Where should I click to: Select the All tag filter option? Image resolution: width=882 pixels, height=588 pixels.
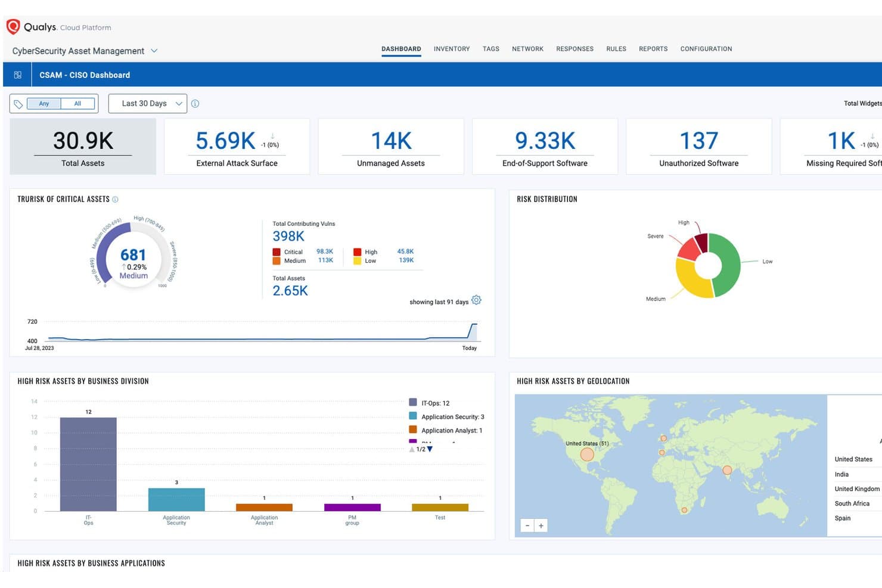click(77, 104)
